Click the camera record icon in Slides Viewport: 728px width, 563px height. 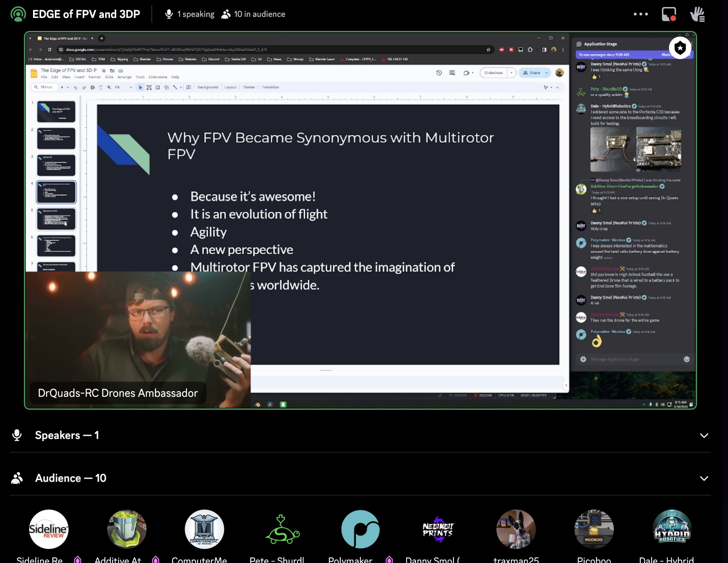[466, 73]
